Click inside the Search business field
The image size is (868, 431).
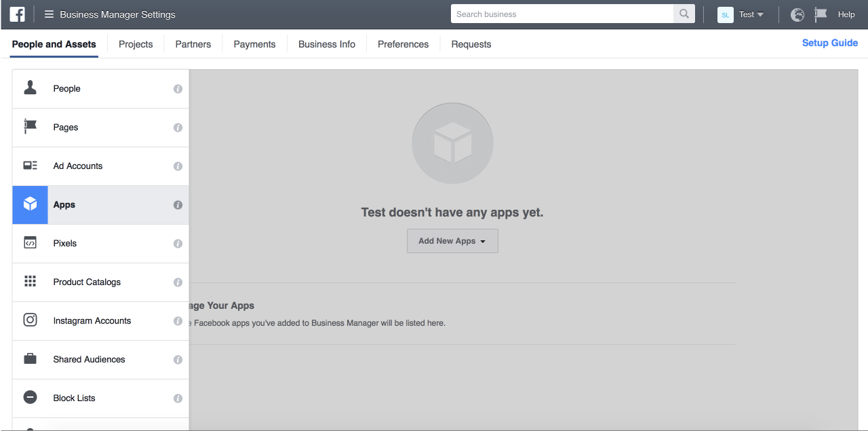(x=563, y=14)
